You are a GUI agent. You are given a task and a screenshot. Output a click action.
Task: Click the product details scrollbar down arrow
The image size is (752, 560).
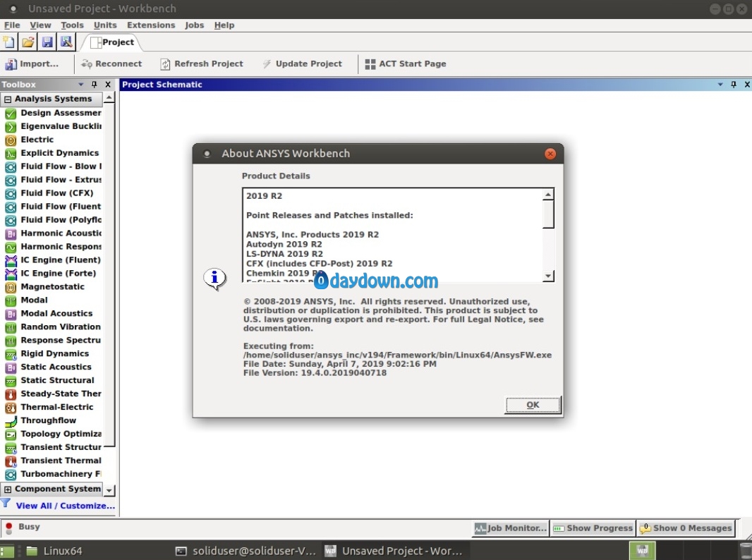(x=548, y=276)
